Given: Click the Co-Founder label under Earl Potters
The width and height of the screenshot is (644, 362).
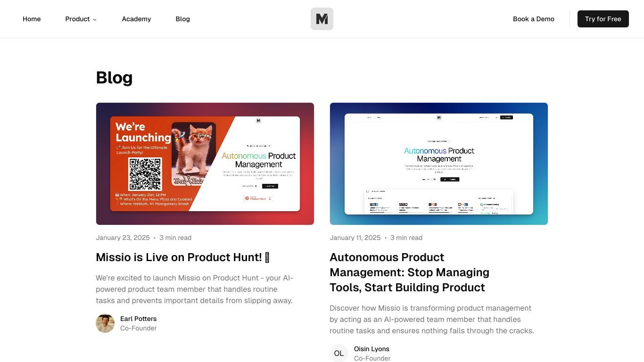Looking at the screenshot, I should pyautogui.click(x=138, y=328).
